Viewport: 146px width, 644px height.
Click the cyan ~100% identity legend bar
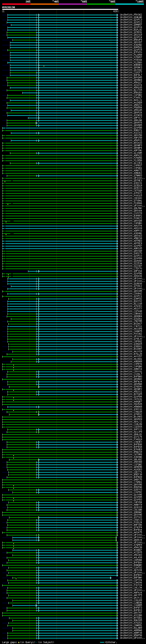[x=130, y=4]
